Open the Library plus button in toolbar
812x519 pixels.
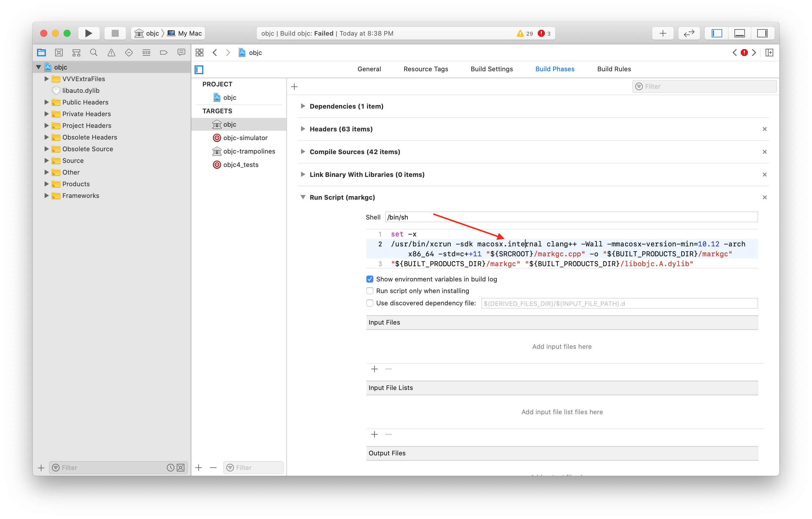(x=663, y=33)
